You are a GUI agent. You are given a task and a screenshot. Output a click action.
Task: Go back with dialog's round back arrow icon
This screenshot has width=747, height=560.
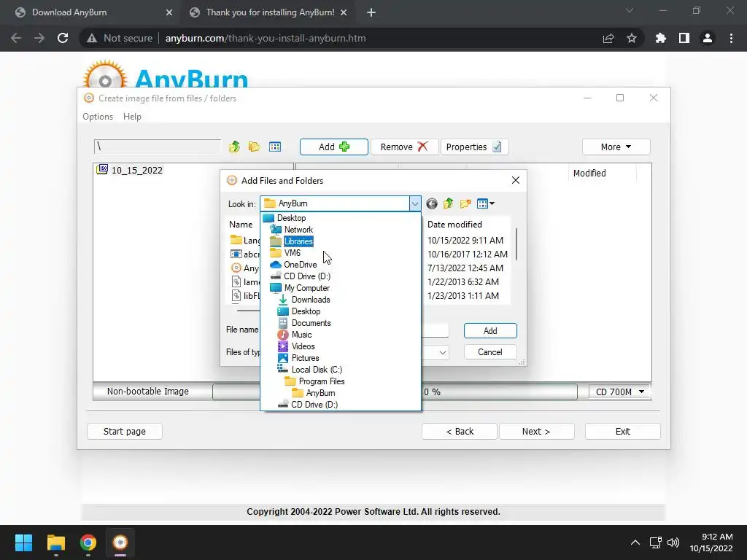click(432, 204)
